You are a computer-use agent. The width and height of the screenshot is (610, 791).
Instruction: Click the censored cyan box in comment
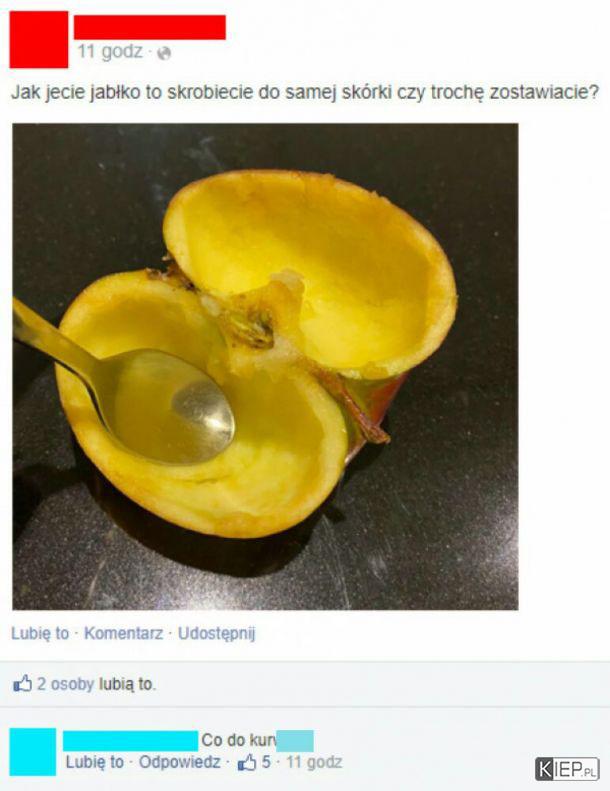[x=295, y=741]
